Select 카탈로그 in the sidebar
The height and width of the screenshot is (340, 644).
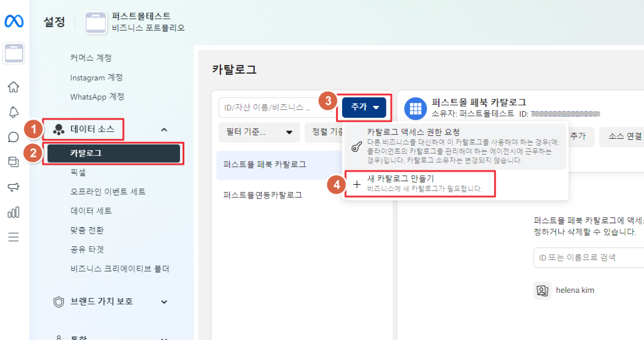[114, 154]
